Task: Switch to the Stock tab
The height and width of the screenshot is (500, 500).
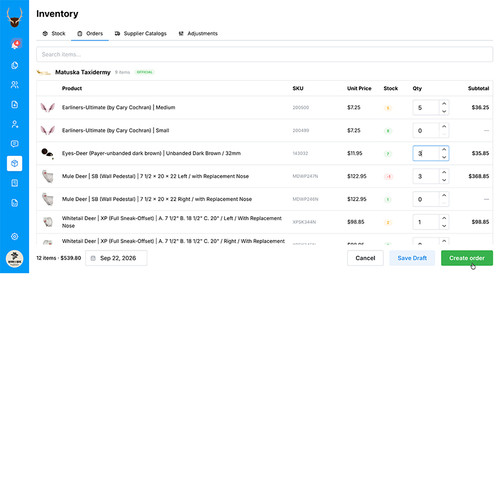Action: coord(54,33)
